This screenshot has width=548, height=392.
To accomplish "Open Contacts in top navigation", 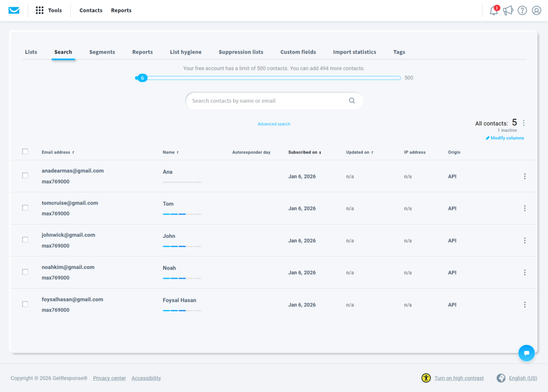I will pos(91,11).
